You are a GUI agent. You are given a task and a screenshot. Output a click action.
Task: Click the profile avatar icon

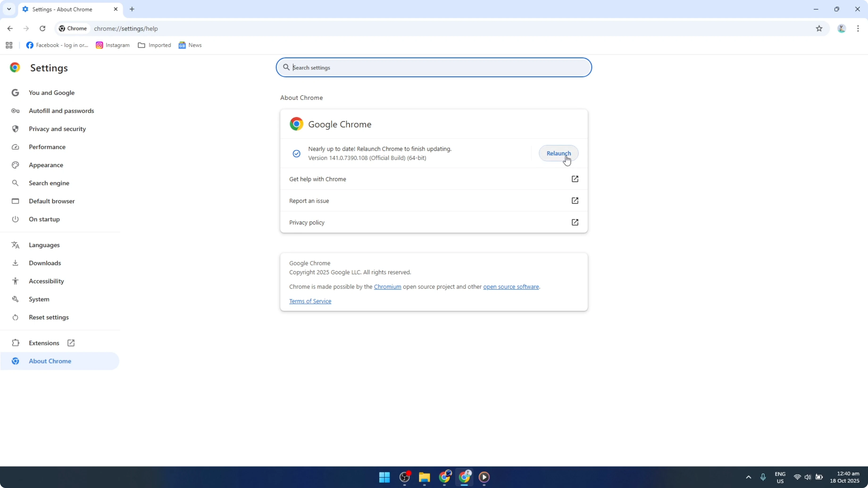[x=841, y=29]
